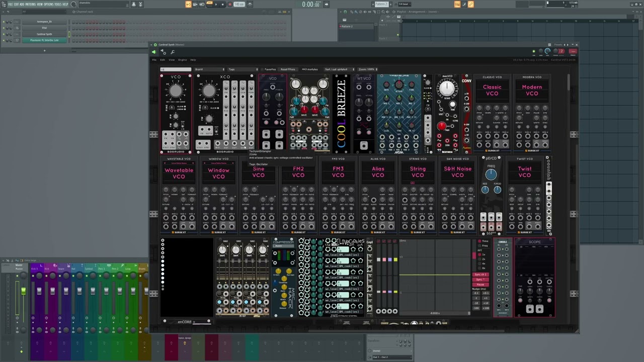Open plugin wrapper settings gear icon
Image resolution: width=644 pixels, height=362 pixels.
[x=163, y=52]
